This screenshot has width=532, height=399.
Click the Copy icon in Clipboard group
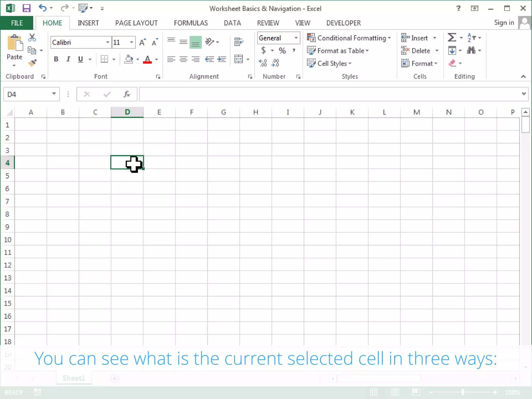(x=32, y=50)
